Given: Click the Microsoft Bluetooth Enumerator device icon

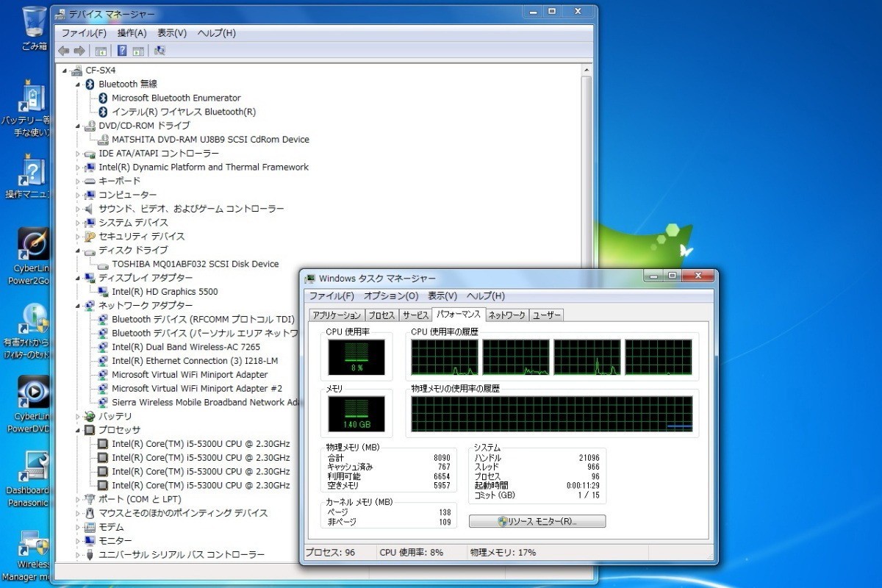Looking at the screenshot, I should tap(104, 98).
